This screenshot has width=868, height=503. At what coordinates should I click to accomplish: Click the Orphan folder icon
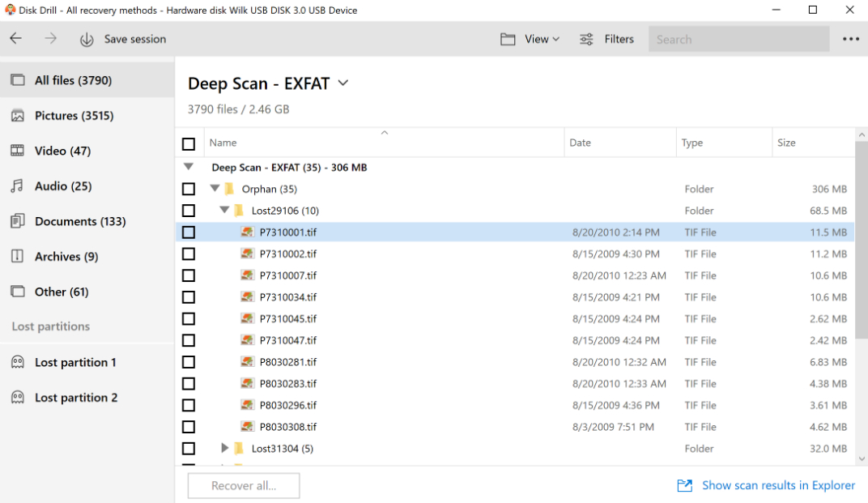pos(229,189)
